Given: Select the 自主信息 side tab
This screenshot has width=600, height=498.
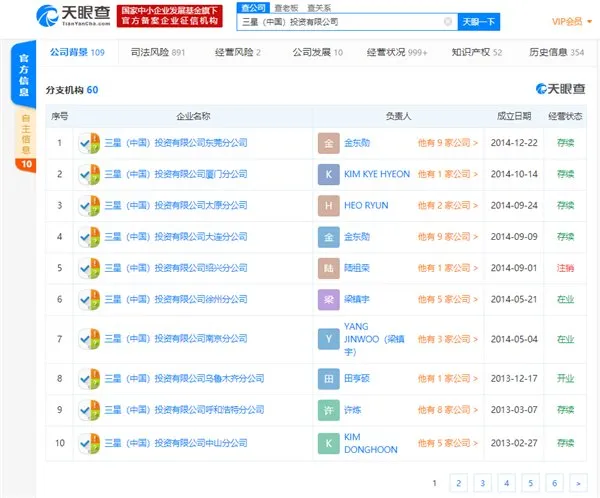Looking at the screenshot, I should pos(26,134).
